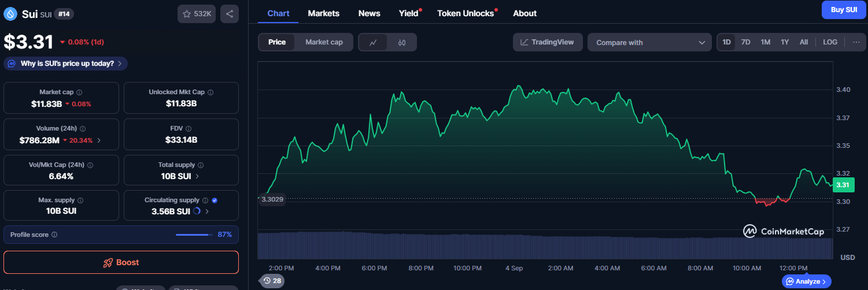Click the Market cap info icon

(79, 92)
